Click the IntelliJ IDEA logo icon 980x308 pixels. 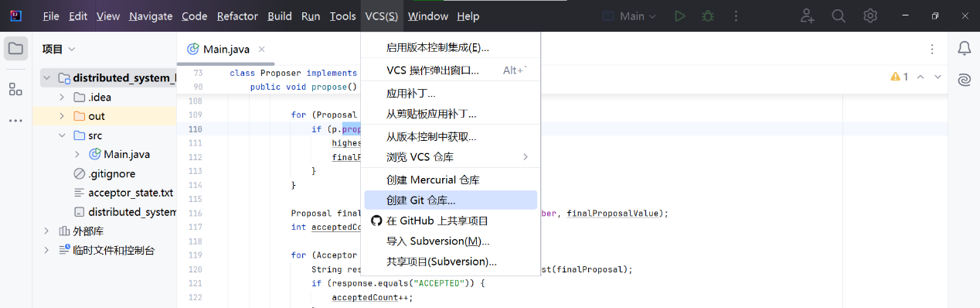(x=16, y=15)
